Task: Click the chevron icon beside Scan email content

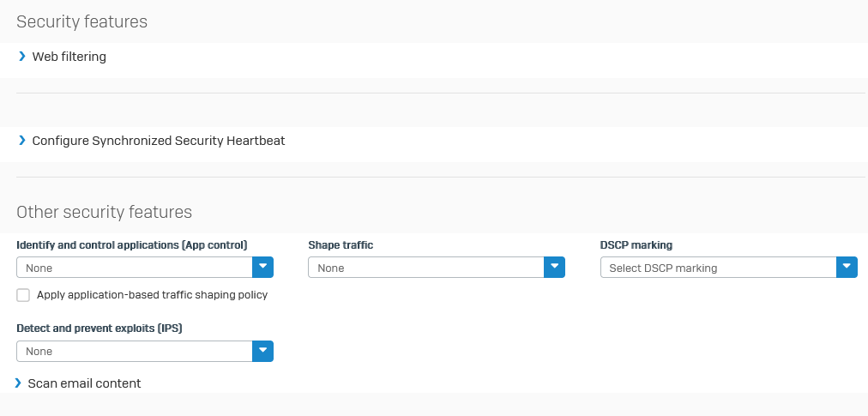Action: pos(18,383)
